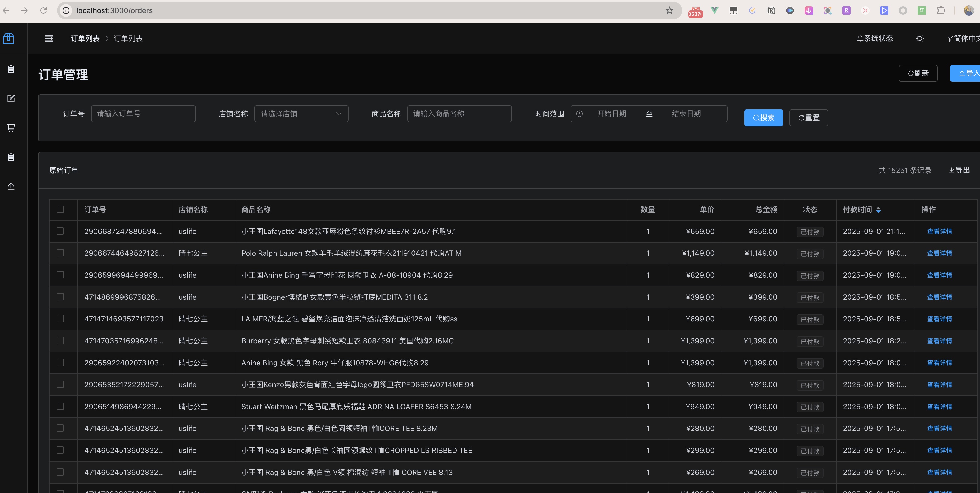
Task: Focus the 请输入订单号 order number input
Action: (143, 114)
